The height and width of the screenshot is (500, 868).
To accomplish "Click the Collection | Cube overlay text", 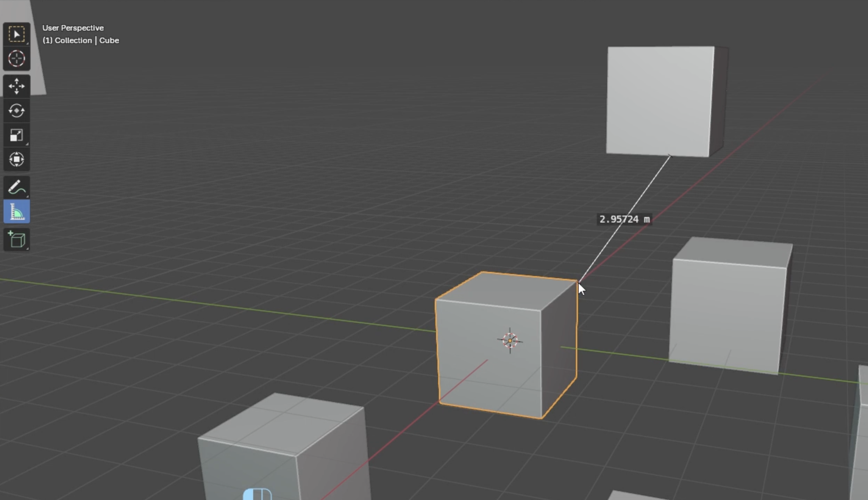I will tap(81, 40).
